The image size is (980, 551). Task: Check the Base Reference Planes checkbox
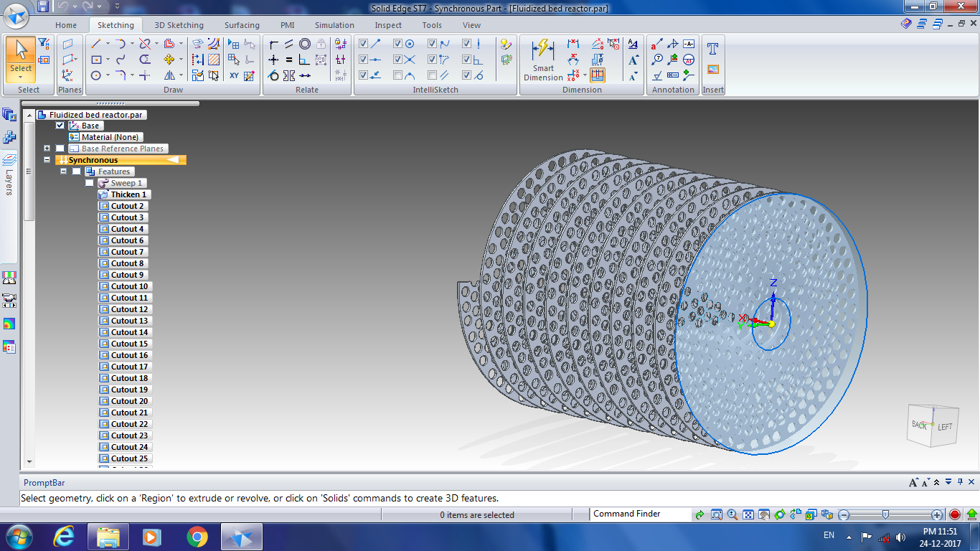click(60, 149)
